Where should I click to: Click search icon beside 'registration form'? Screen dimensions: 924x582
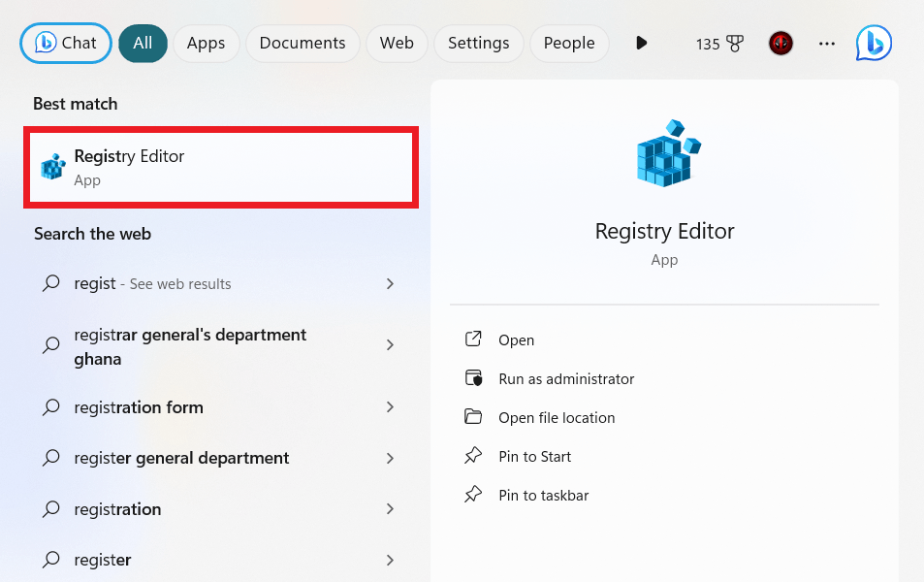(x=51, y=406)
